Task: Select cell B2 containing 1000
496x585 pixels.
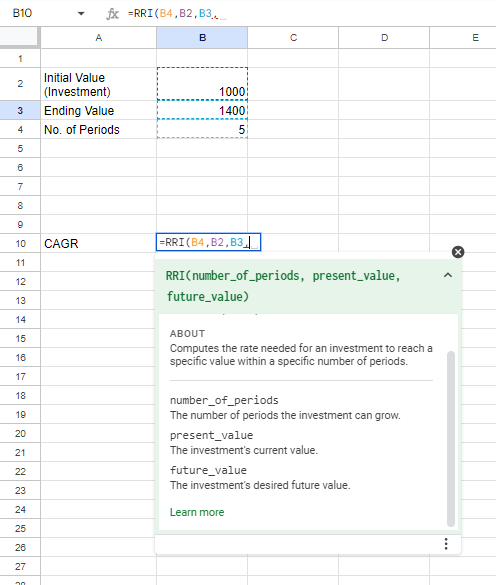Action: [x=202, y=84]
